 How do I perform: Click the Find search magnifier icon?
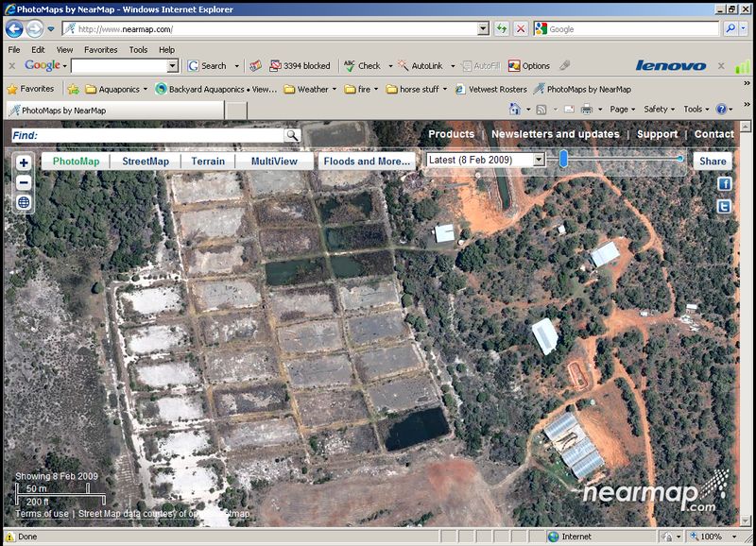click(293, 136)
